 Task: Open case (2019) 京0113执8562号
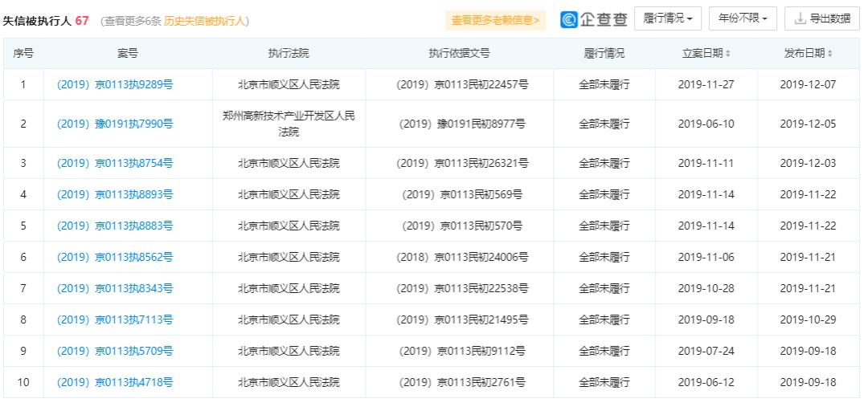pyautogui.click(x=115, y=257)
